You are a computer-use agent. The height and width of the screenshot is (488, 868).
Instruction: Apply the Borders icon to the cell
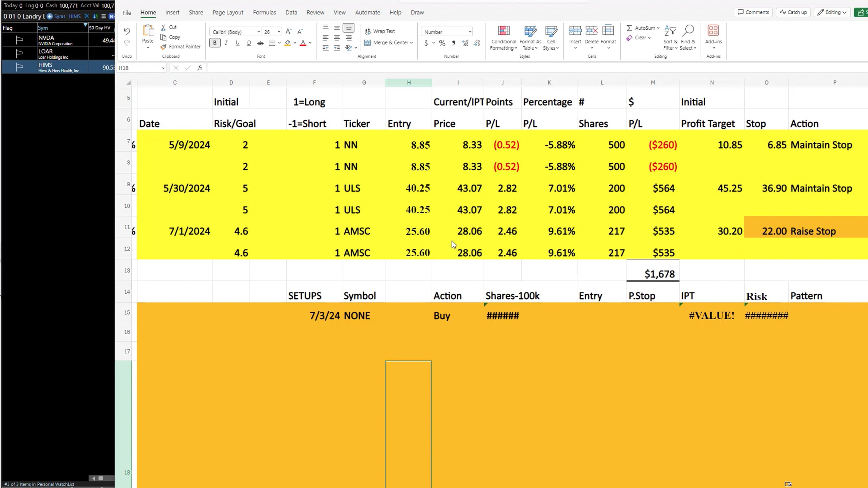pos(272,43)
